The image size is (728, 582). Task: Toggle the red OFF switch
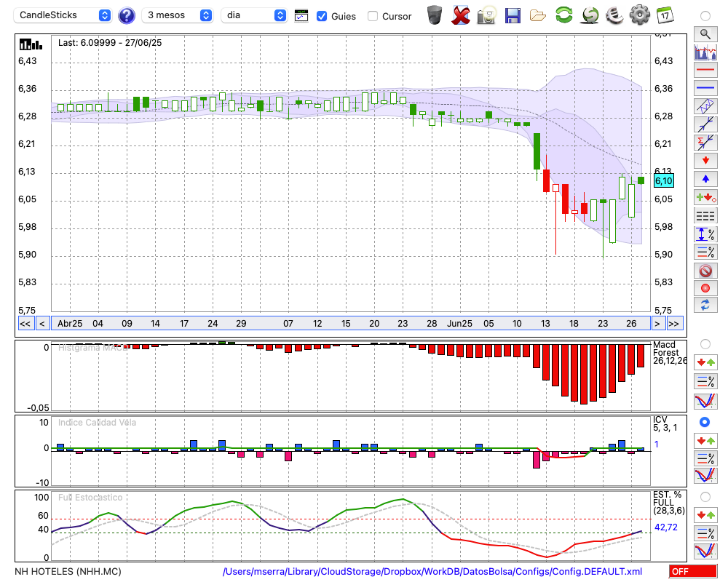point(693,571)
